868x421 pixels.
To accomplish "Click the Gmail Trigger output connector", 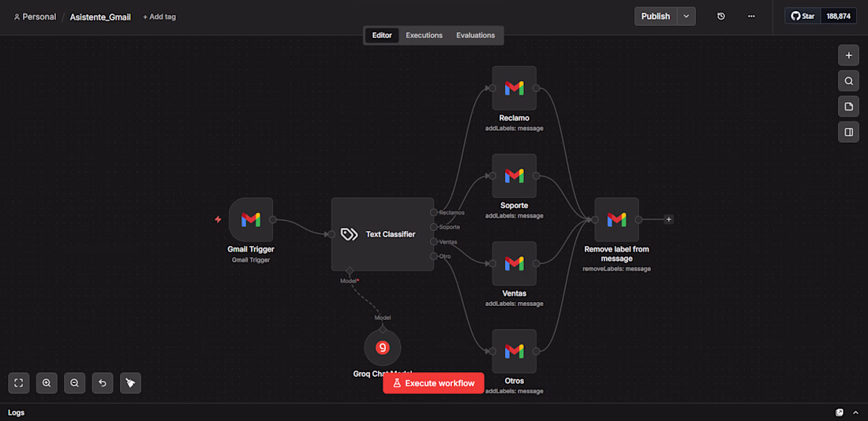I will click(x=273, y=220).
